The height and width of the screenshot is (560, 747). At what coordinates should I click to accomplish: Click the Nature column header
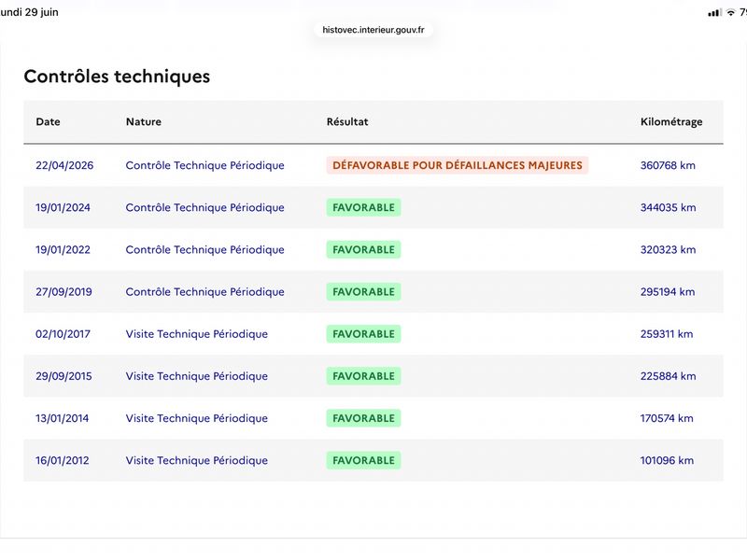[144, 122]
